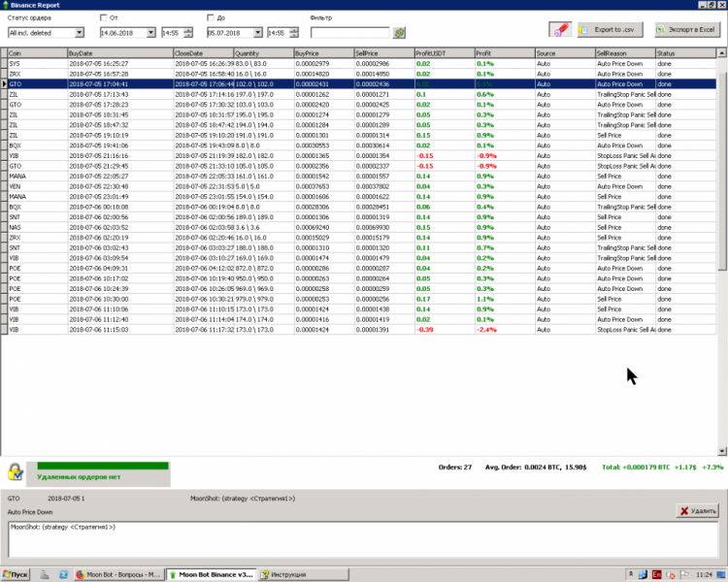Click the Excel icon on Экспорт в Excel
Image resolution: width=728 pixels, height=582 pixels.
coord(660,30)
